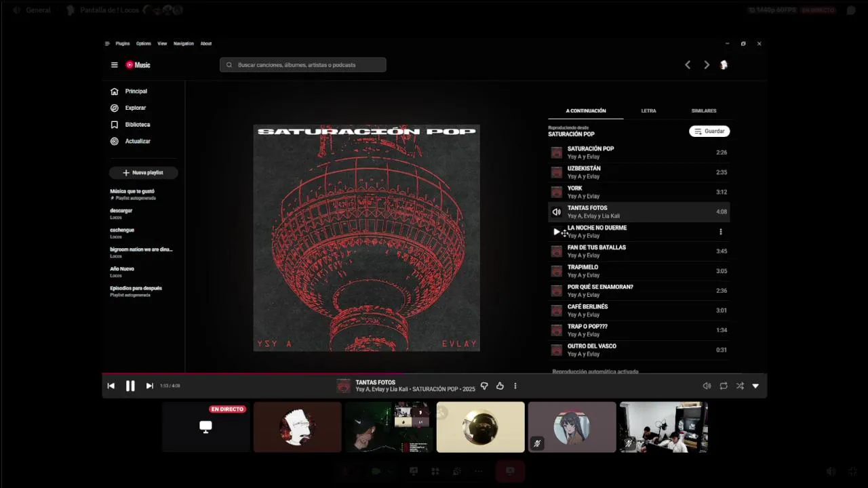Switch to the A CONTINUACIÓN tab

[586, 110]
